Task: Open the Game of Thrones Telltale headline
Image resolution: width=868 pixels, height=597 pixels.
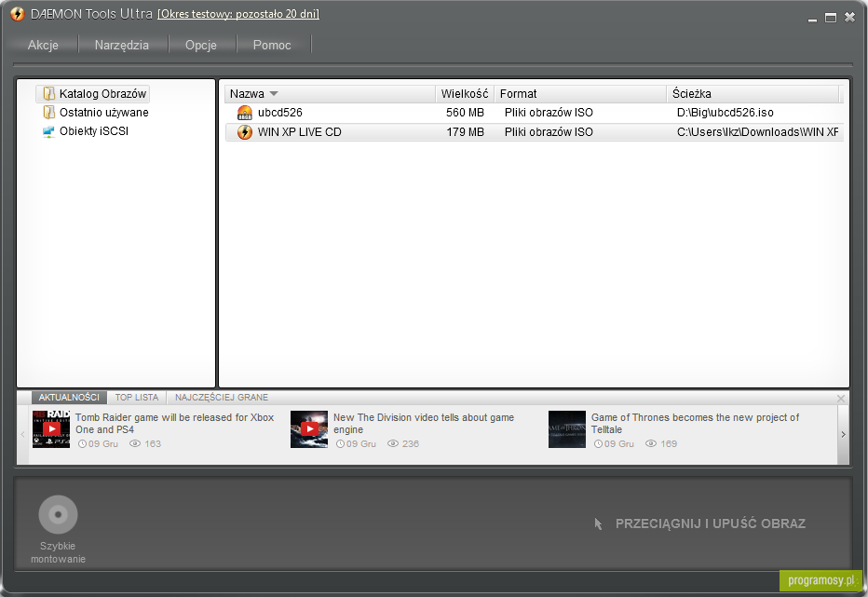Action: click(x=696, y=423)
